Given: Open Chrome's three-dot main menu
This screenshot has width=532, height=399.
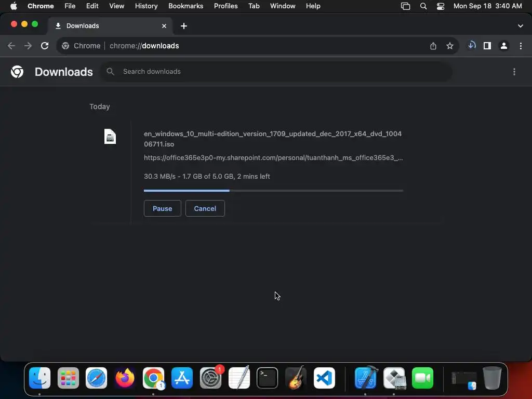Looking at the screenshot, I should [x=521, y=46].
